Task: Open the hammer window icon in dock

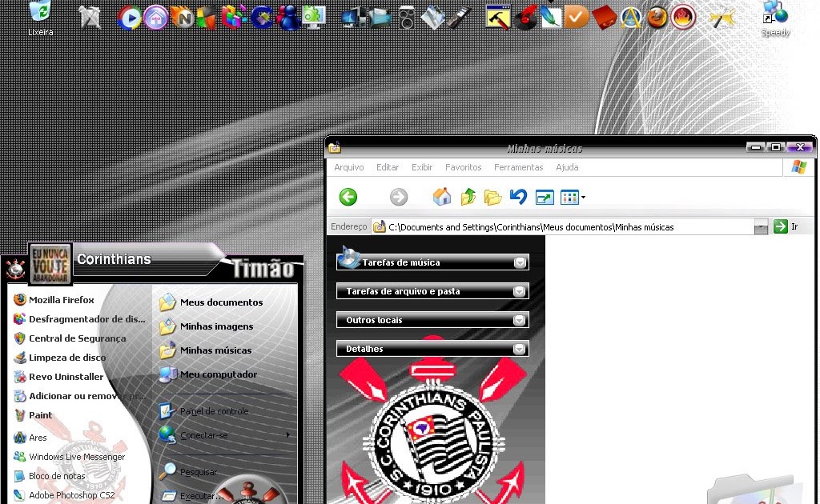Action: pos(497,18)
